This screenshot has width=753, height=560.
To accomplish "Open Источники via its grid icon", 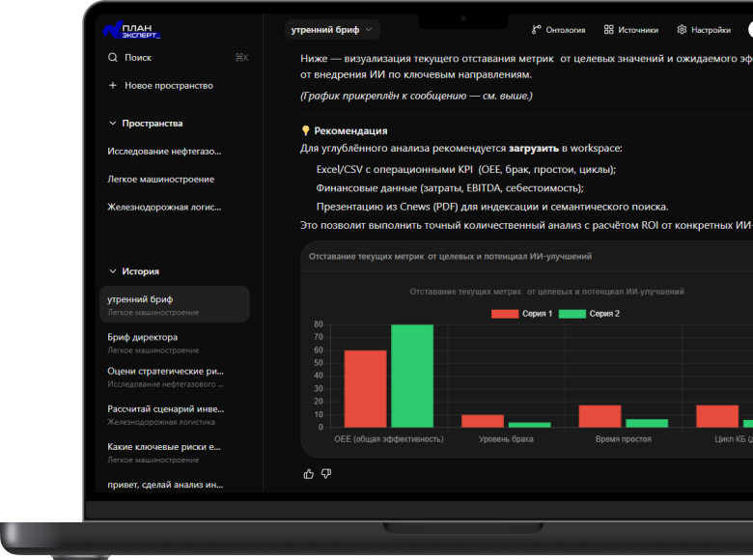I will [x=608, y=30].
